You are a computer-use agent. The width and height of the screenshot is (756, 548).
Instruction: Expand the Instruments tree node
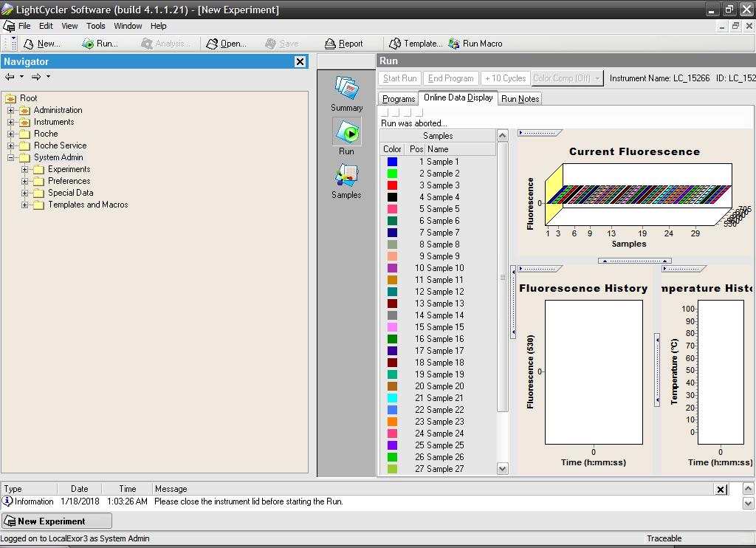10,122
